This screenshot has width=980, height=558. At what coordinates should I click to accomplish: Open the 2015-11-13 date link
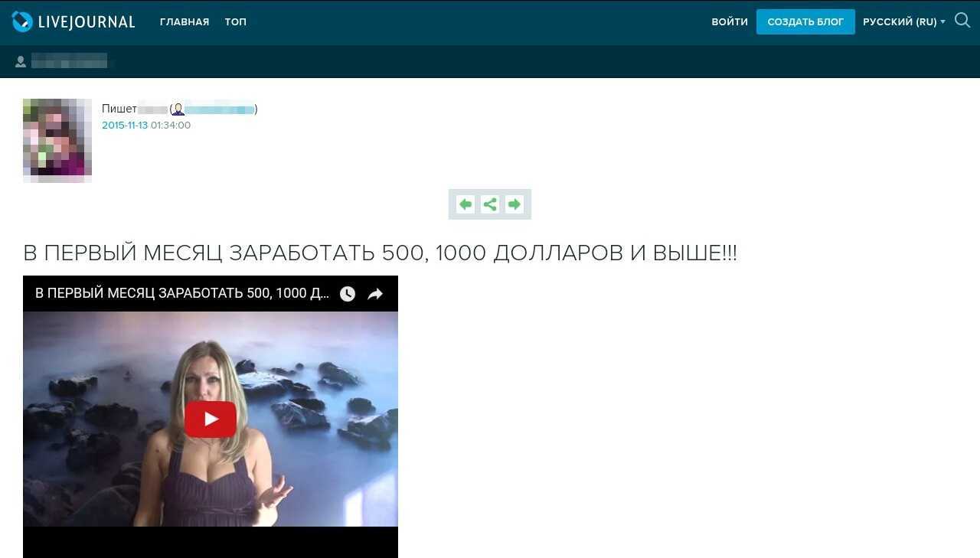click(x=125, y=126)
